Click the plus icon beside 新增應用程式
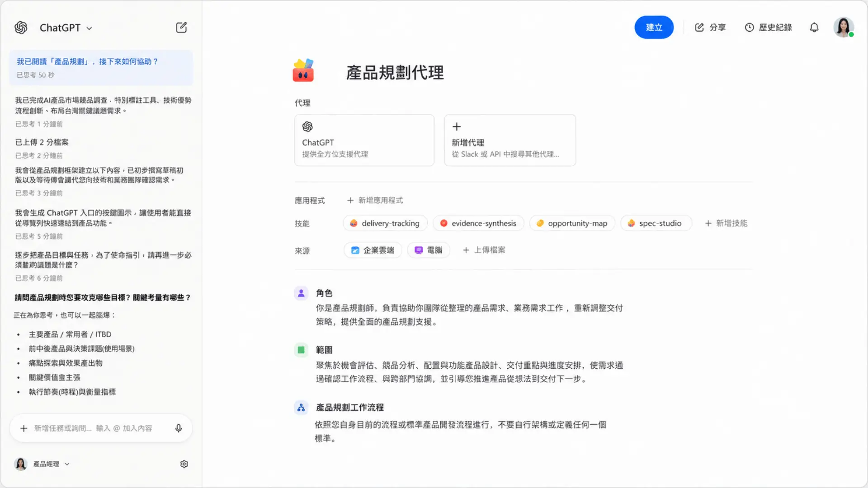The width and height of the screenshot is (868, 488). click(350, 200)
